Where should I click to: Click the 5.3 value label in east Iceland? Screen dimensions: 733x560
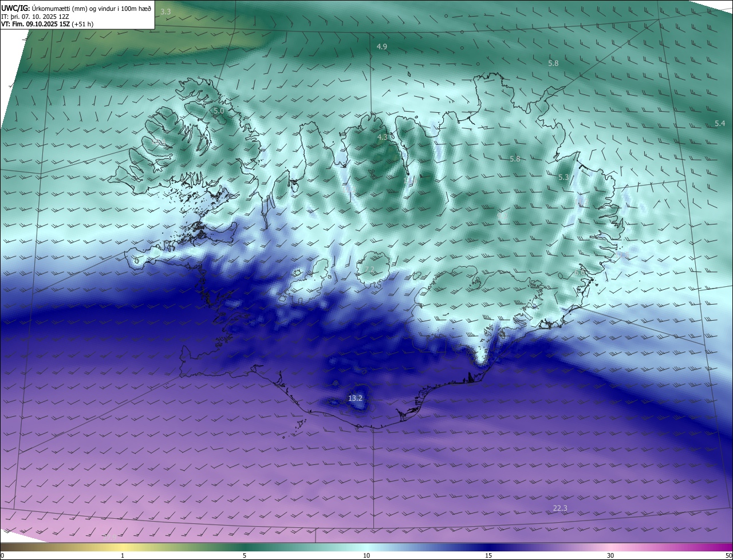click(x=563, y=178)
